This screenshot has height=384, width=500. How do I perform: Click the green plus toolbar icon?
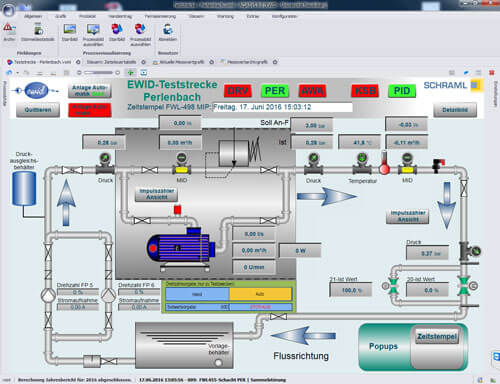point(130,72)
